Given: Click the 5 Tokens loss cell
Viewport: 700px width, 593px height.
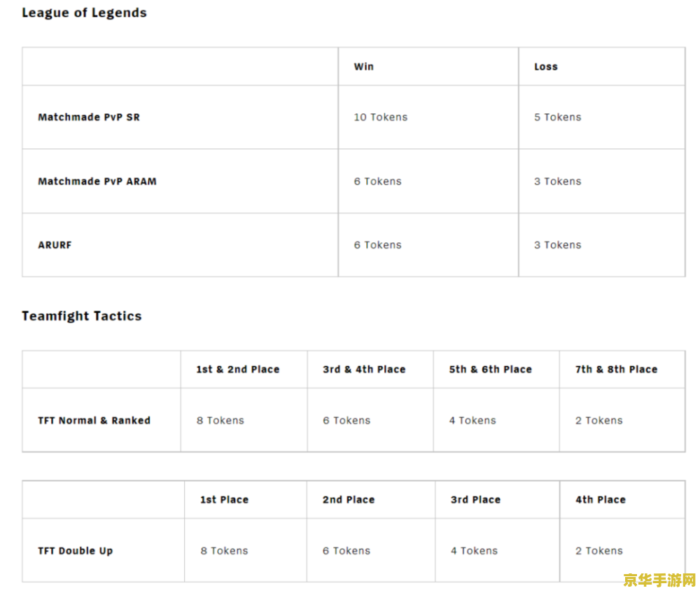Looking at the screenshot, I should pyautogui.click(x=558, y=117).
